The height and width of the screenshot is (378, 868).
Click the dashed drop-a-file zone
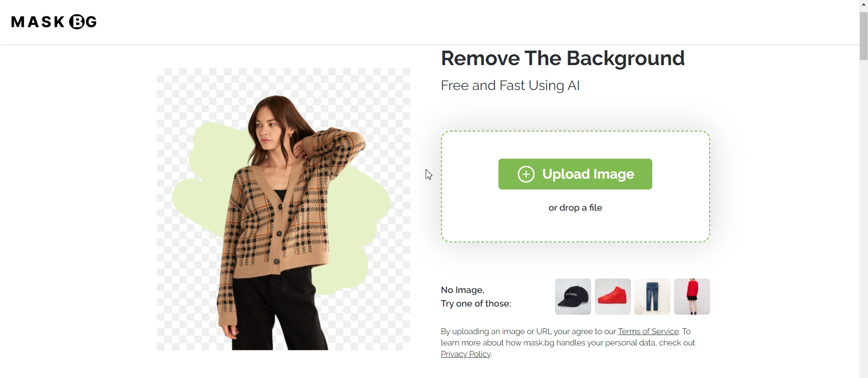point(575,187)
